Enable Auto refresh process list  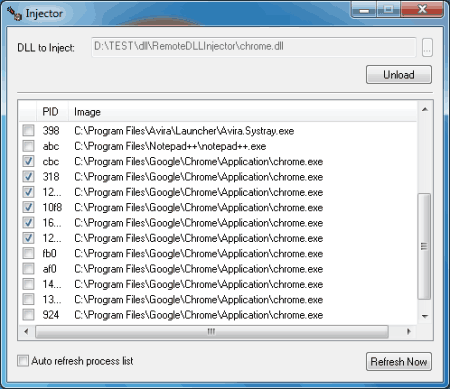(x=23, y=361)
